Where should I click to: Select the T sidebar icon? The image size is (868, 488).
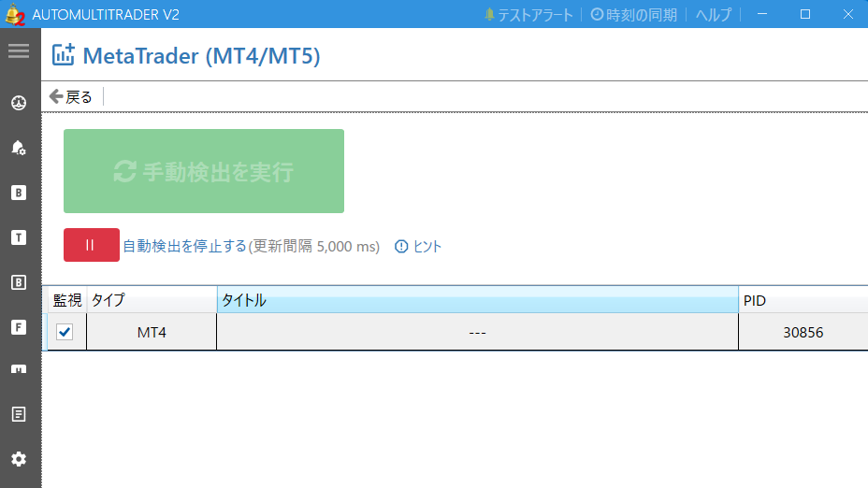point(19,237)
